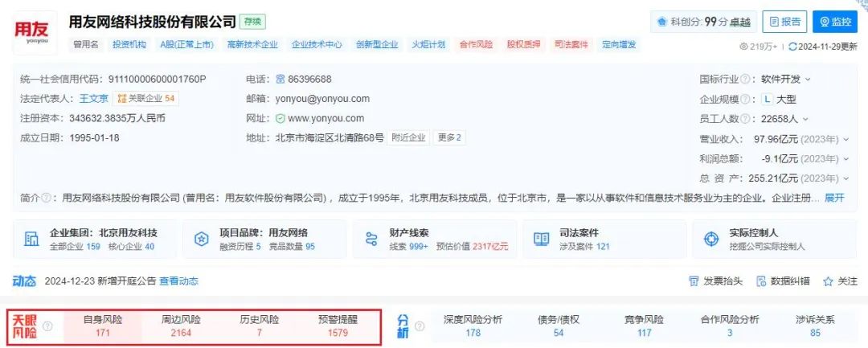The height and width of the screenshot is (348, 868).
Task: Click the 发票抬头 invoice icon
Action: tap(694, 281)
